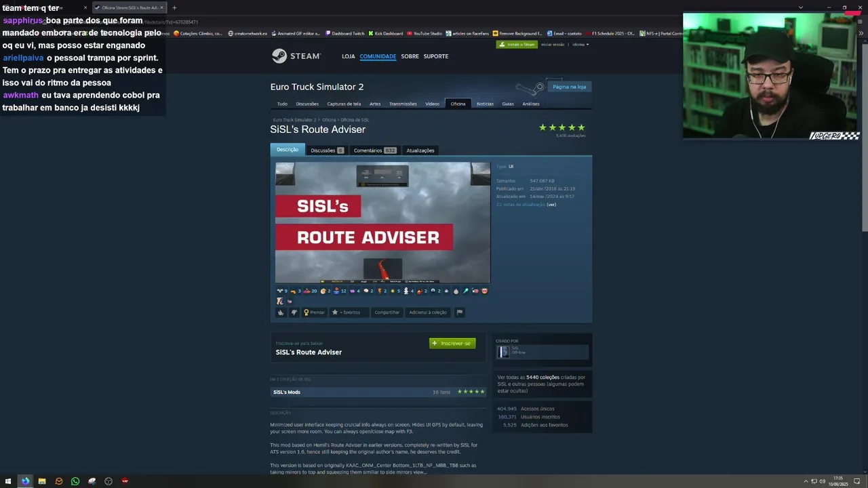Viewport: 868px width, 488px height.
Task: Open Firefox from the taskbar
Action: (x=25, y=481)
